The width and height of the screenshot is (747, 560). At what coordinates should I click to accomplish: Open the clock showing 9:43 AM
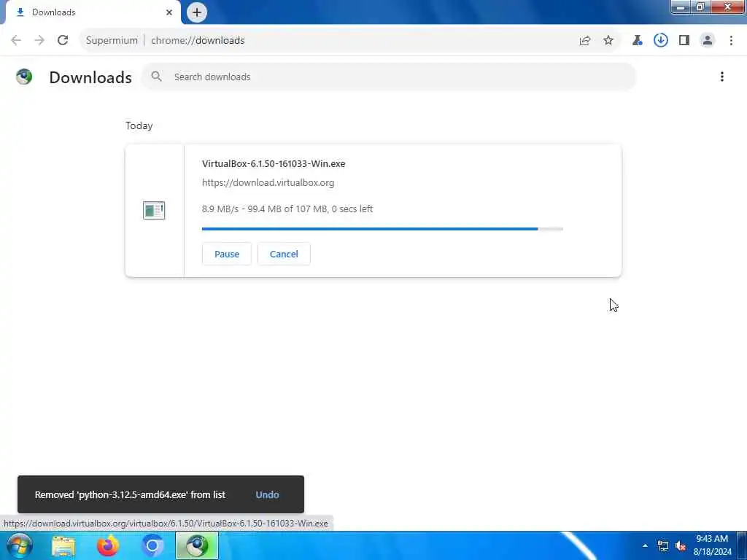coord(712,545)
